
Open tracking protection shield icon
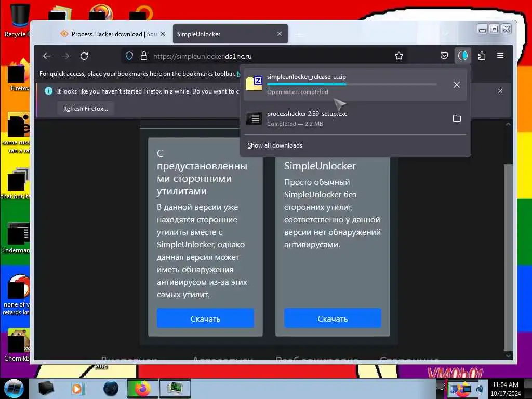click(x=129, y=56)
